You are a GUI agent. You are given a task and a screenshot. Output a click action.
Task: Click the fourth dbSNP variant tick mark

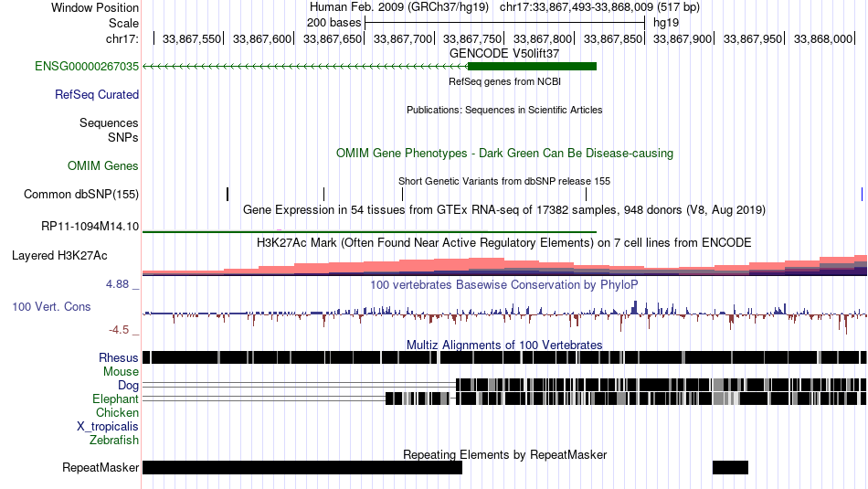(587, 195)
